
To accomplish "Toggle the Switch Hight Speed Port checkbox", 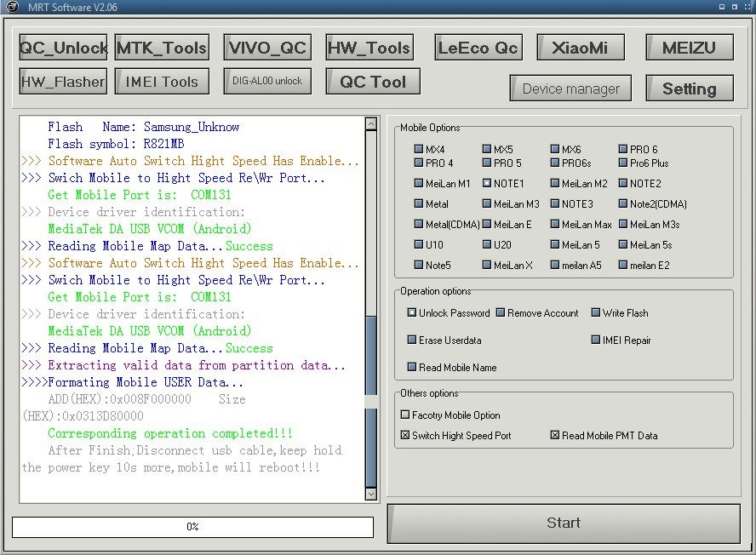I will point(405,435).
